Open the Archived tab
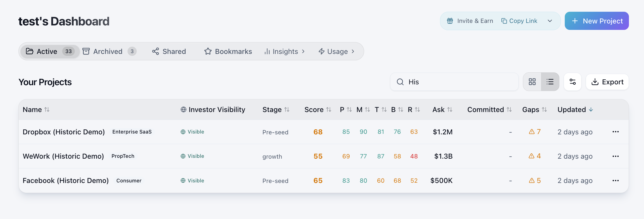644x219 pixels. click(109, 51)
